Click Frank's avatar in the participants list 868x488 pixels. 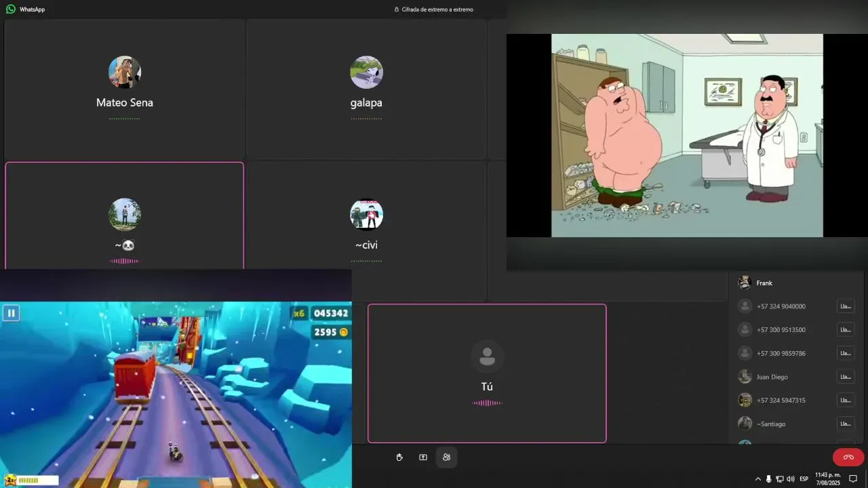coord(745,283)
